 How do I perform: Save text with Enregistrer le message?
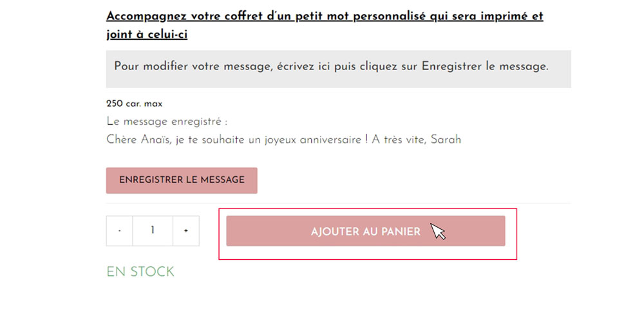click(182, 180)
